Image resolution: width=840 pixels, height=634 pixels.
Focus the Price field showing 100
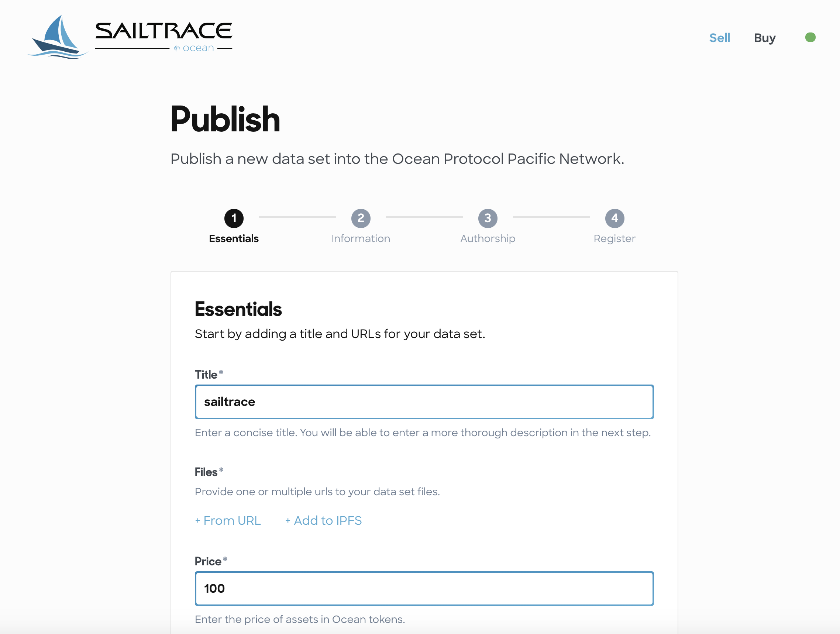point(424,589)
